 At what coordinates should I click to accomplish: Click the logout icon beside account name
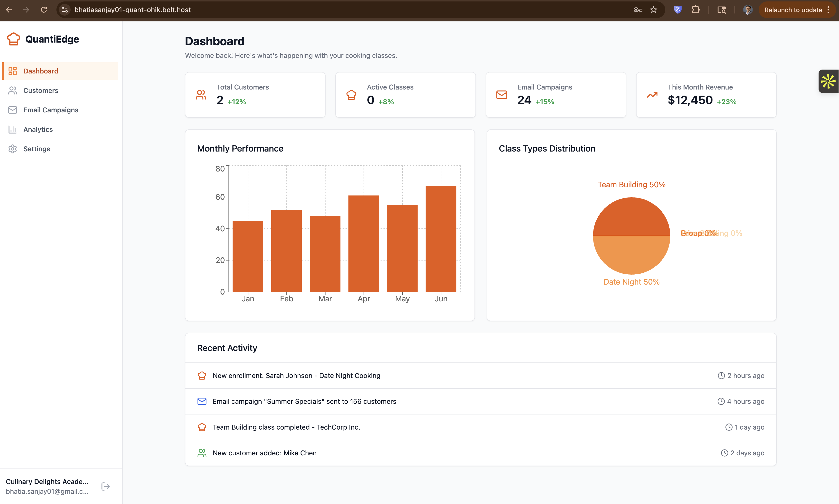click(105, 486)
